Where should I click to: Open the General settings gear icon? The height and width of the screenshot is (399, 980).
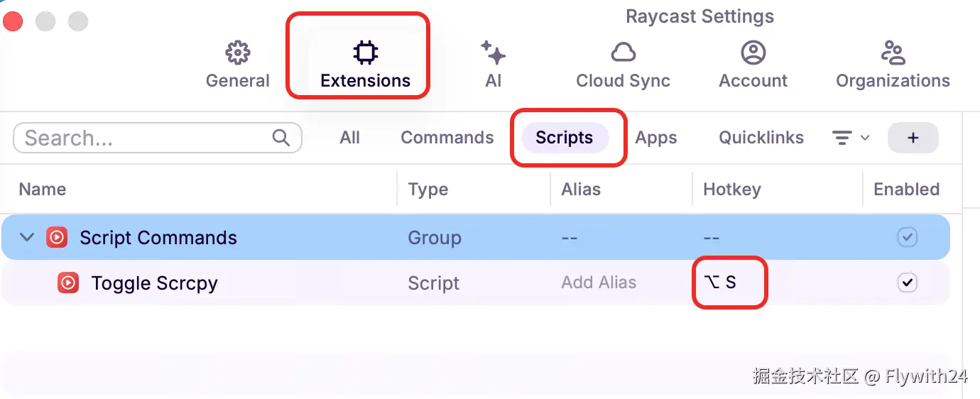(x=238, y=53)
